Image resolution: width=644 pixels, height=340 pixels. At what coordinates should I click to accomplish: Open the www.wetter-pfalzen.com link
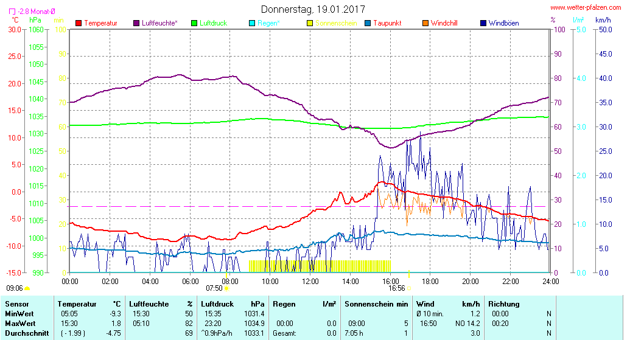586,7
